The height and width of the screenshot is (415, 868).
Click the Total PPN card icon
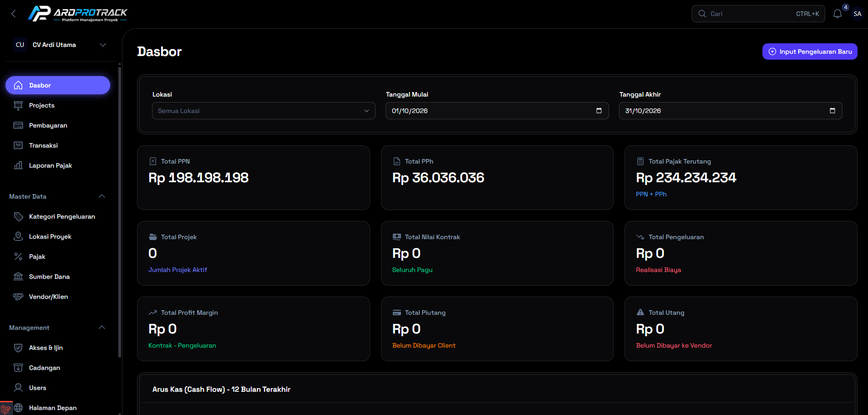click(153, 161)
